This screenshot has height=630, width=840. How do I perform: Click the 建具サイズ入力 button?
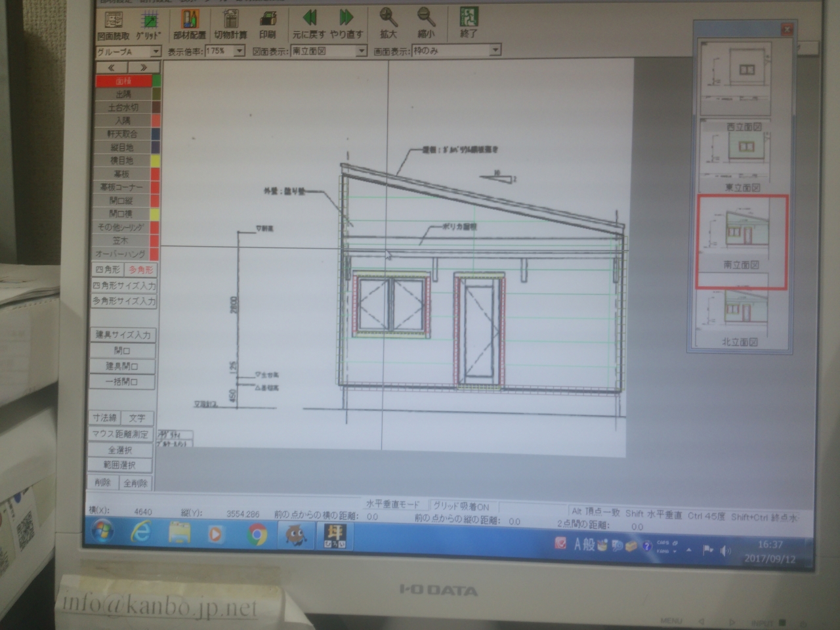123,335
